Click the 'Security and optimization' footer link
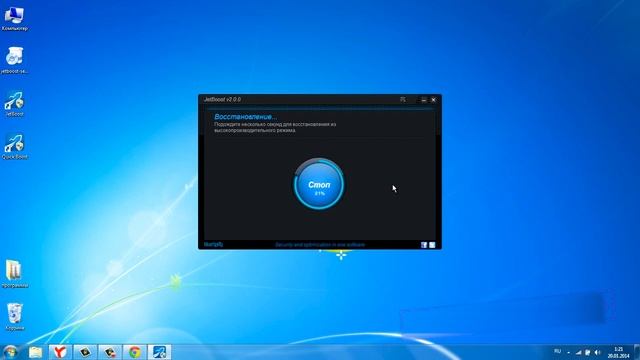Viewport: 640px width, 360px height. (x=320, y=245)
